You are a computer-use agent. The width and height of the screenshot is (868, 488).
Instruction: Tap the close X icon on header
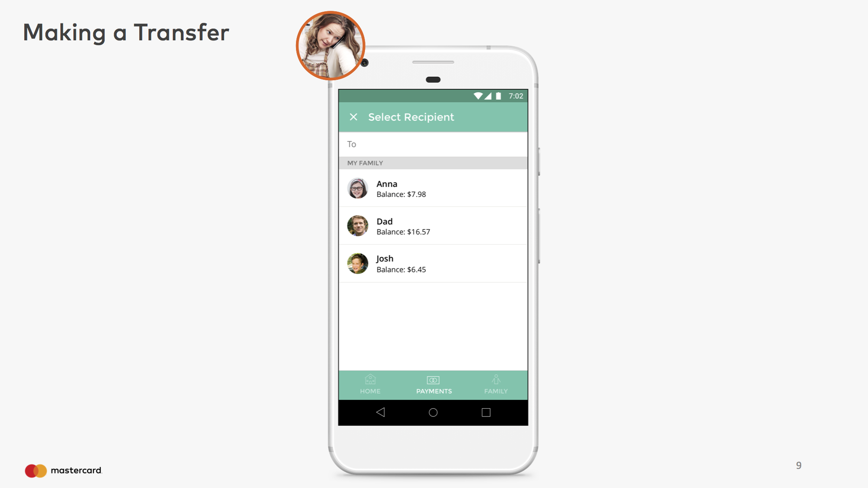(x=353, y=116)
